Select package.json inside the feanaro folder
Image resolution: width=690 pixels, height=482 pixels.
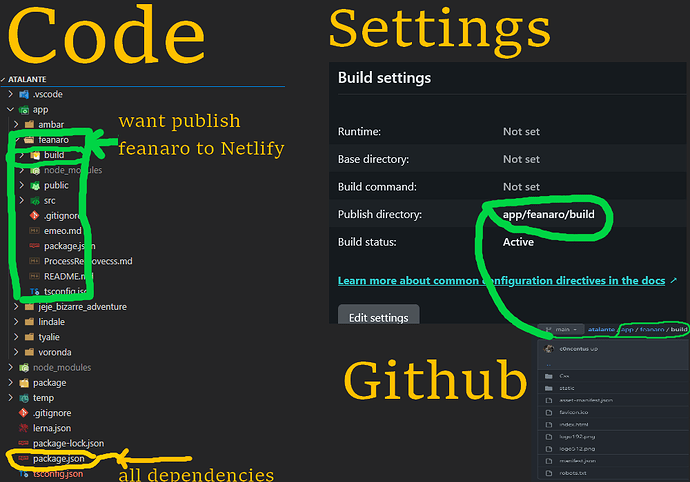pos(70,246)
